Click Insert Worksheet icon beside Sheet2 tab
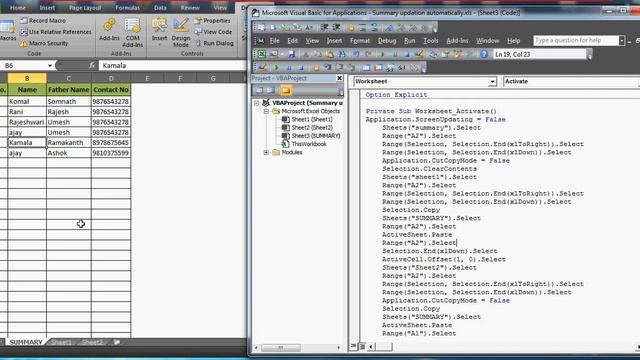Image resolution: width=640 pixels, height=360 pixels. tap(117, 342)
